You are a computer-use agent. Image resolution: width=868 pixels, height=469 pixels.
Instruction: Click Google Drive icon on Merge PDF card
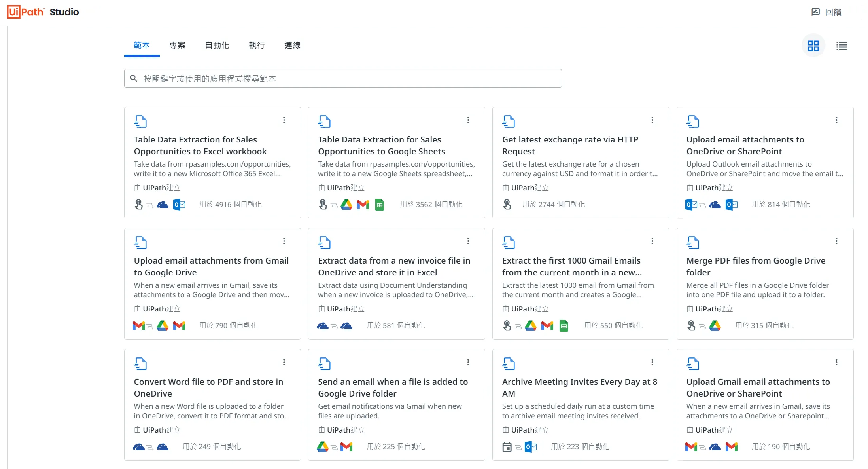pyautogui.click(x=715, y=326)
